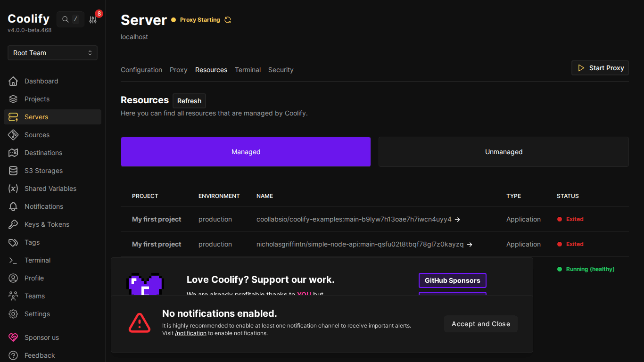Screen dimensions: 644x362
Task: Switch to the Configuration tab
Action: (141, 69)
